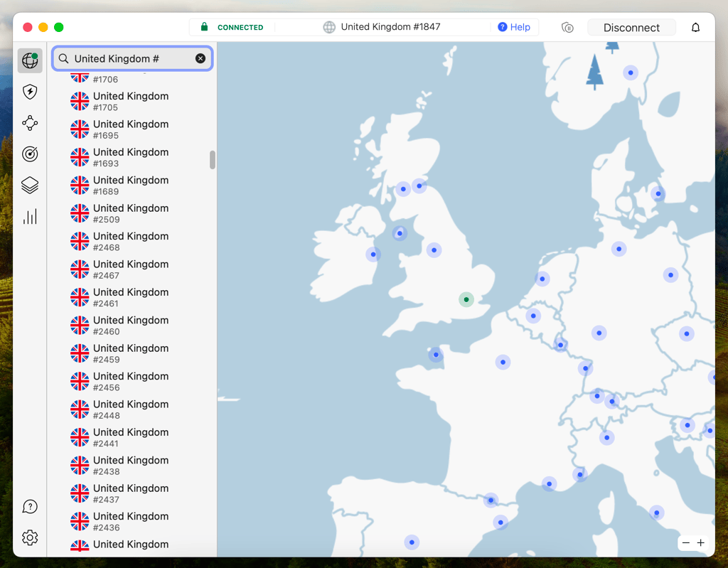The image size is (728, 568).
Task: Select the Manchester map pin in northern England
Action: coord(434,250)
